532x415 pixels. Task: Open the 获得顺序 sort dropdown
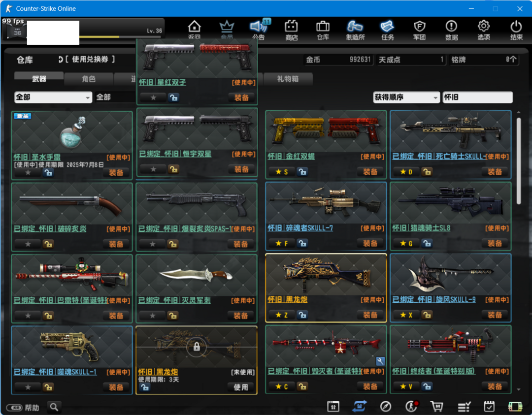(406, 97)
